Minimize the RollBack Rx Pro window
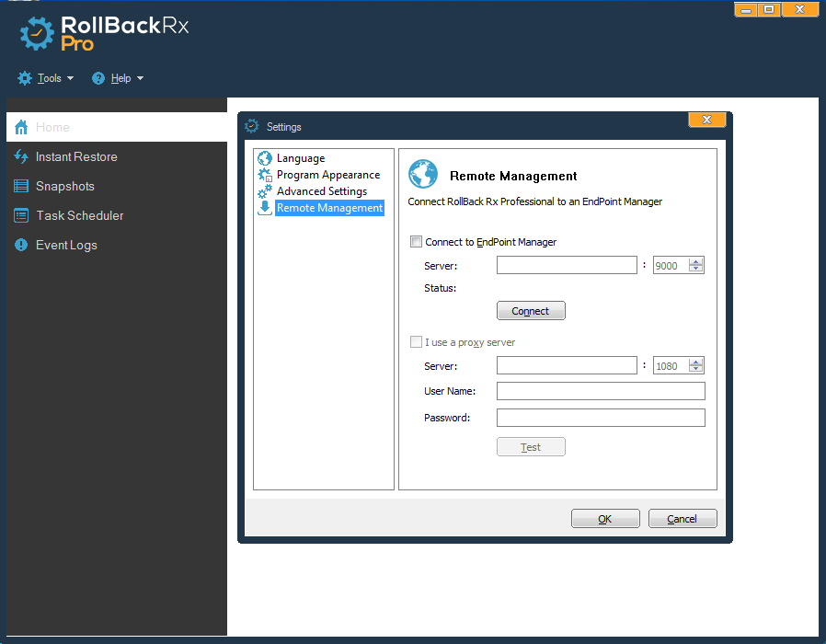The height and width of the screenshot is (644, 826). pos(746,9)
